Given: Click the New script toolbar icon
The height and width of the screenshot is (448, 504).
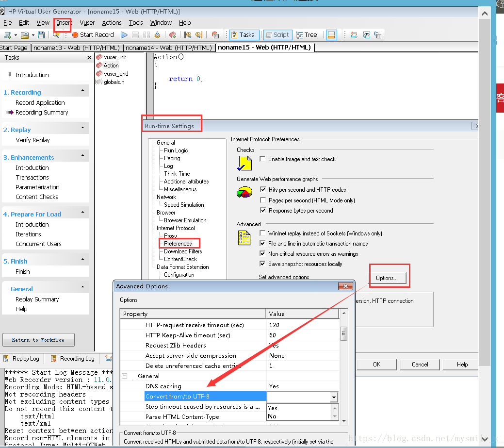Looking at the screenshot, I should click(x=7, y=35).
